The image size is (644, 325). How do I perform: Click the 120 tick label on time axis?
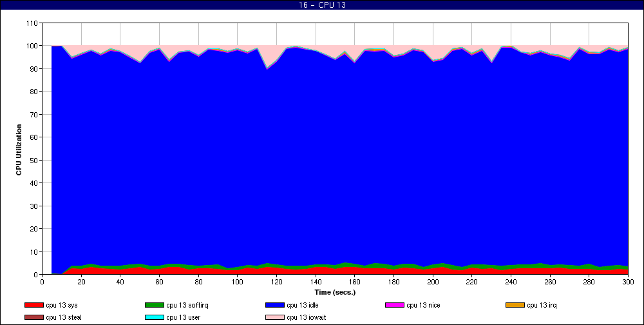pos(276,282)
